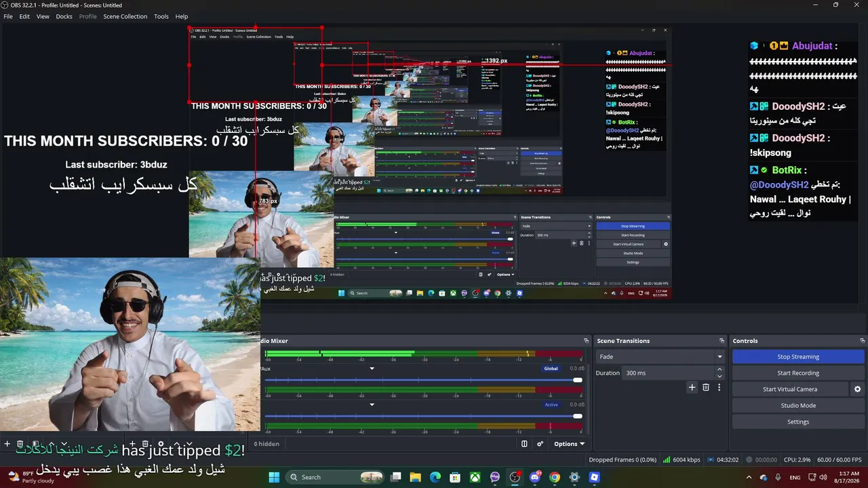
Task: Open Google Chrome from taskbar
Action: 555,477
